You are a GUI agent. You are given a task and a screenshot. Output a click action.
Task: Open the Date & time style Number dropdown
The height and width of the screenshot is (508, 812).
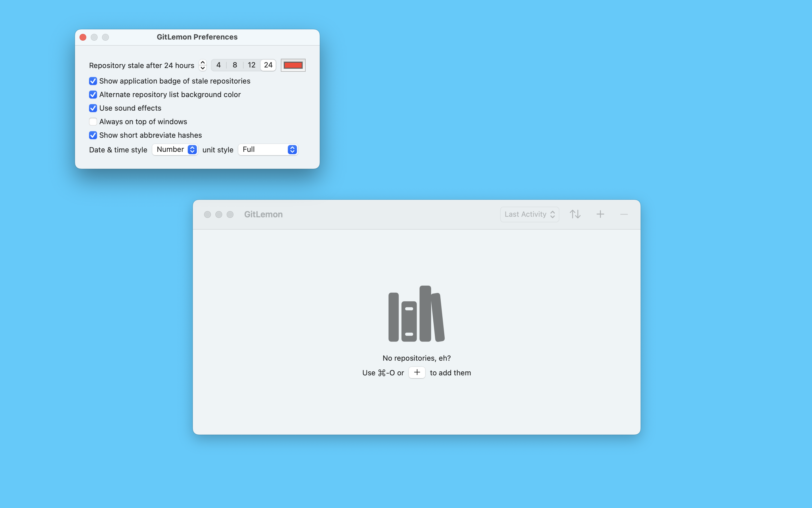(175, 150)
